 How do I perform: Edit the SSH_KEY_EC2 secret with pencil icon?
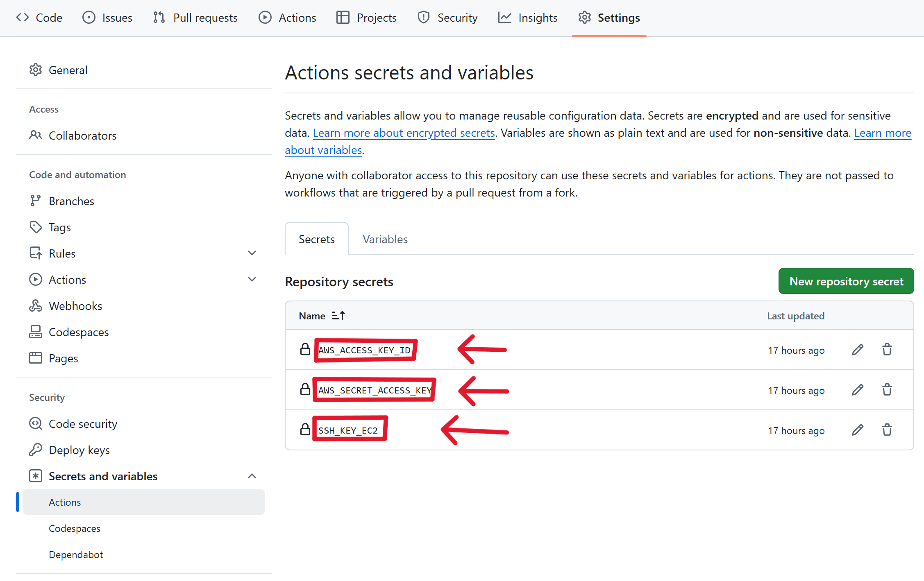coord(857,430)
